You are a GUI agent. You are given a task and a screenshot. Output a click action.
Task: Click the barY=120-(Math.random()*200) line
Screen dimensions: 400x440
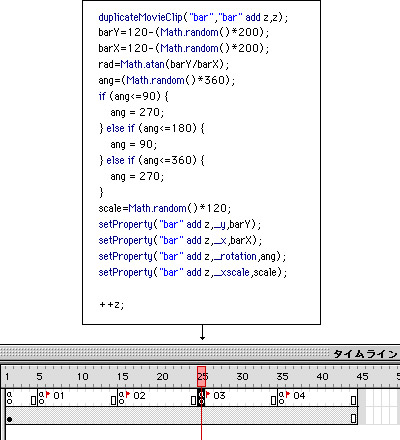click(184, 32)
